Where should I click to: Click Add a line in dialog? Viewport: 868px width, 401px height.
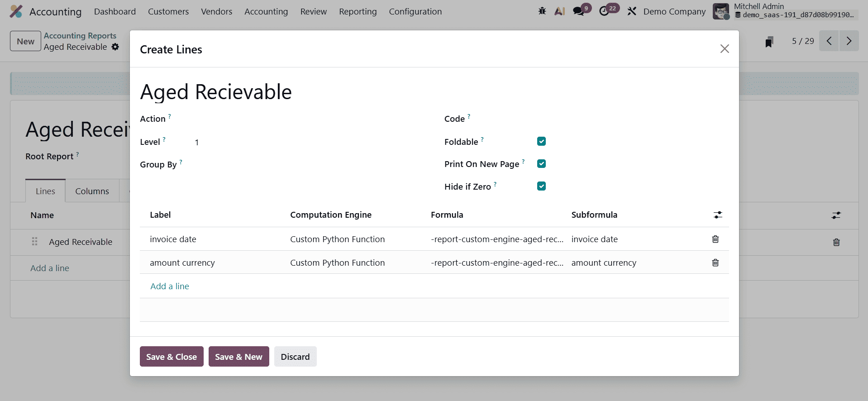click(170, 286)
